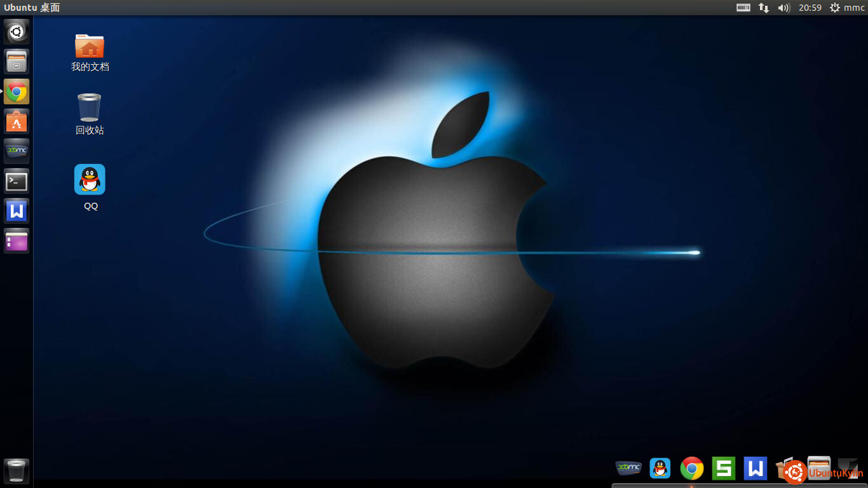Expand the network connections indicator menu
The image size is (868, 488).
(x=763, y=8)
